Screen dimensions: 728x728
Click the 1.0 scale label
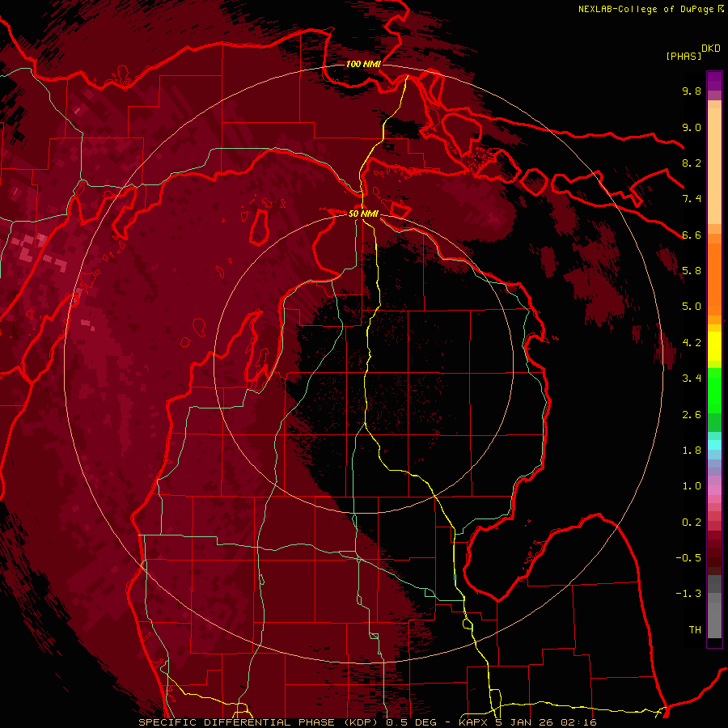pyautogui.click(x=692, y=486)
